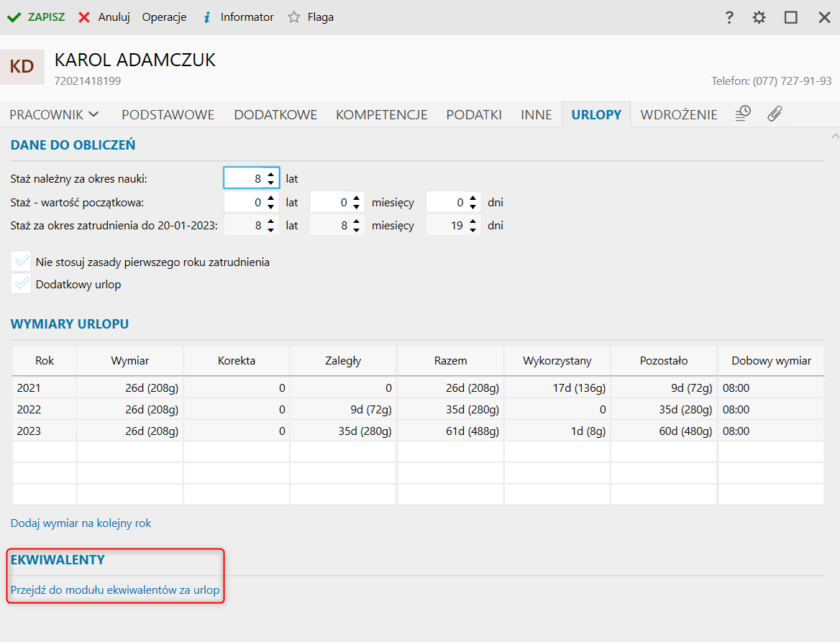The width and height of the screenshot is (840, 642).
Task: Open attachments with the paperclip icon
Action: pos(775,114)
